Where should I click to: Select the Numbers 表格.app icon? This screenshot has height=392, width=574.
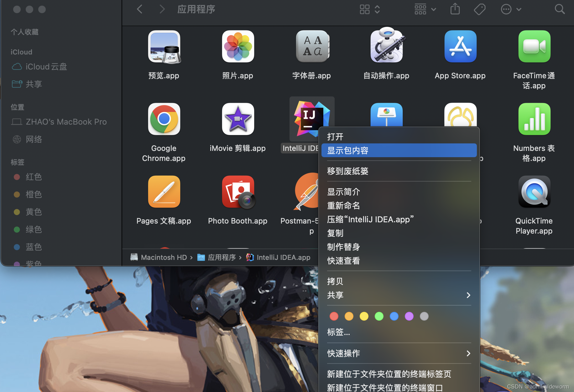pyautogui.click(x=534, y=119)
